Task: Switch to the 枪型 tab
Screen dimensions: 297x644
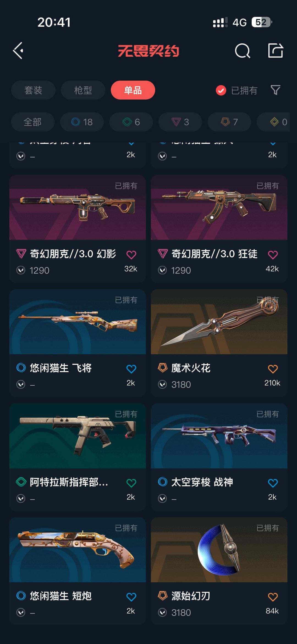Action: (83, 90)
